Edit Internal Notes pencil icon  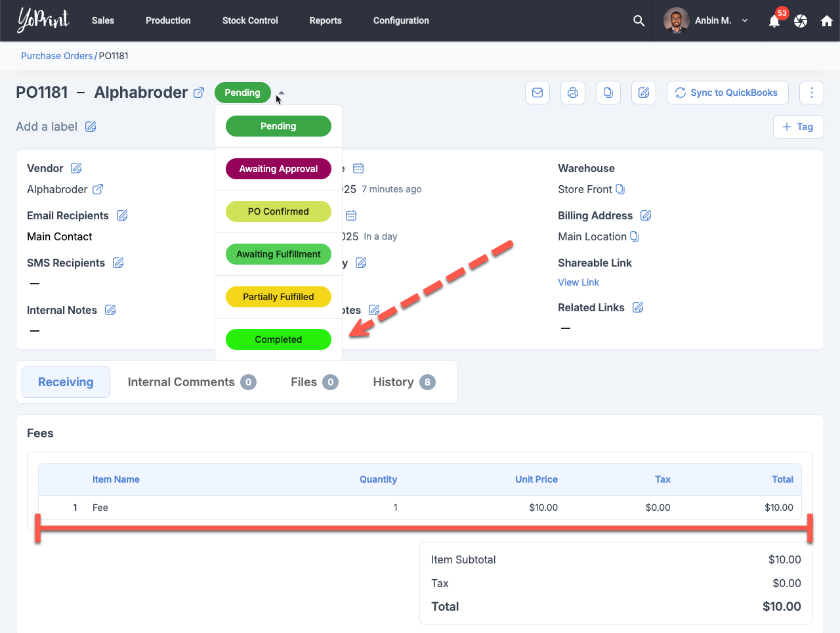110,310
